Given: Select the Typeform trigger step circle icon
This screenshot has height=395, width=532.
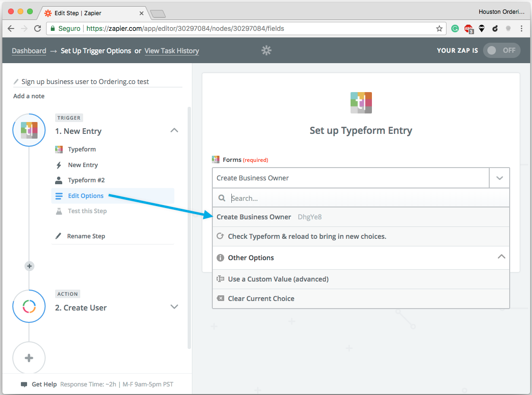Looking at the screenshot, I should pyautogui.click(x=29, y=130).
